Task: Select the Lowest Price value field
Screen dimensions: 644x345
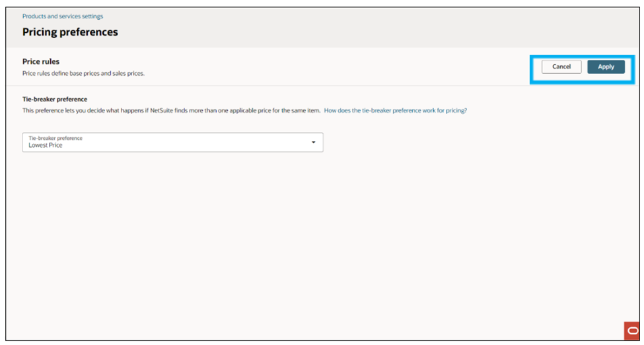Action: pos(173,142)
